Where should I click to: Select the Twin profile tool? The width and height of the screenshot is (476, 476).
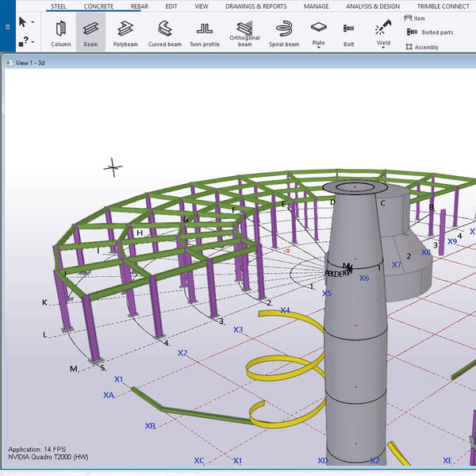205,33
